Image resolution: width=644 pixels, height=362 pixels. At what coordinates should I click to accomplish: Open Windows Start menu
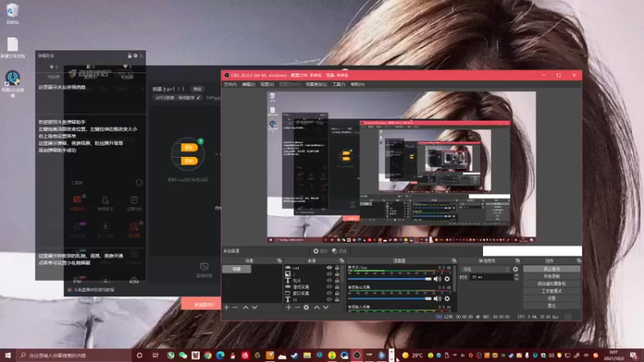point(7,355)
